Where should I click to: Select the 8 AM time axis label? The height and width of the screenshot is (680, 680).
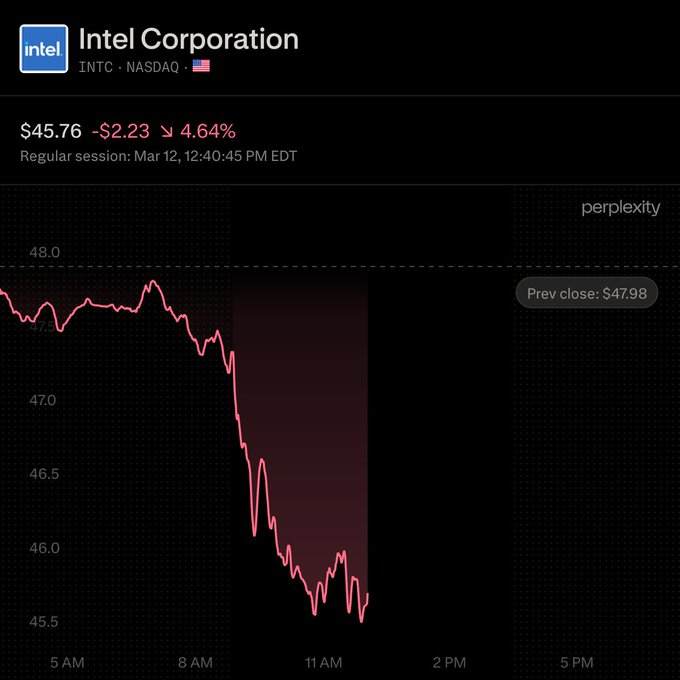[x=194, y=662]
